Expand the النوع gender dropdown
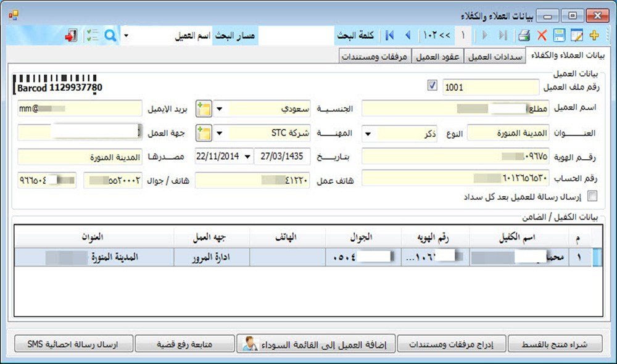The height and width of the screenshot is (364, 617). pos(368,133)
